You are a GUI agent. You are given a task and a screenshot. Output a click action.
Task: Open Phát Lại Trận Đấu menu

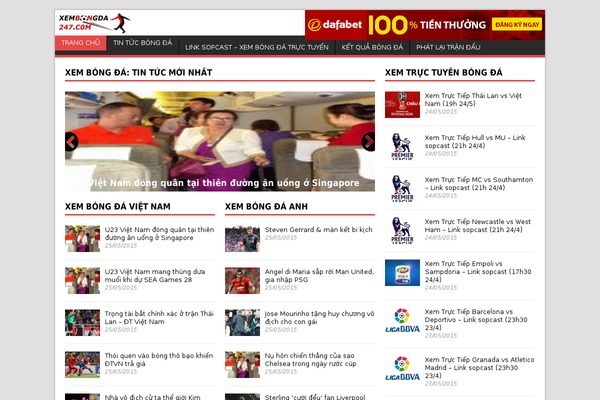448,47
